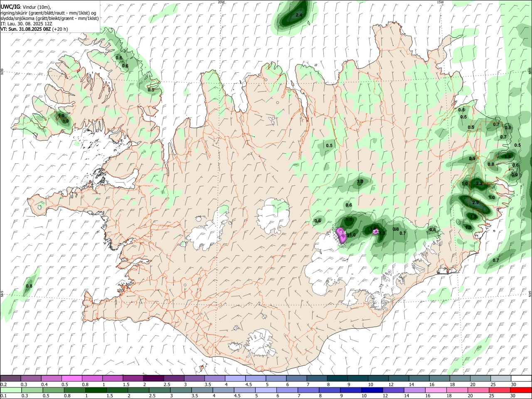Click the darkest green swatch in the rain legend
532x399 pixels.
pos(96,390)
